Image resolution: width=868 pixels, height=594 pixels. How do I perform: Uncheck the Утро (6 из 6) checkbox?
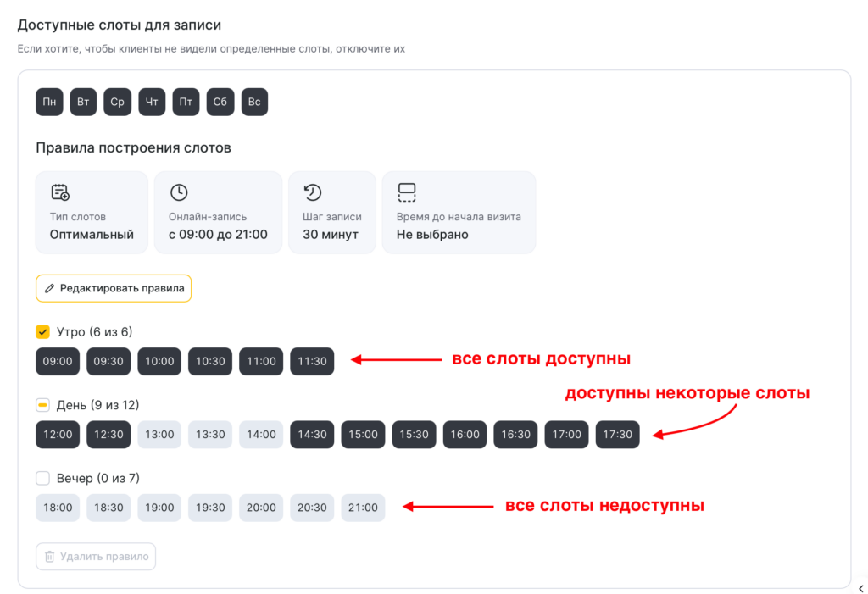[x=43, y=332]
